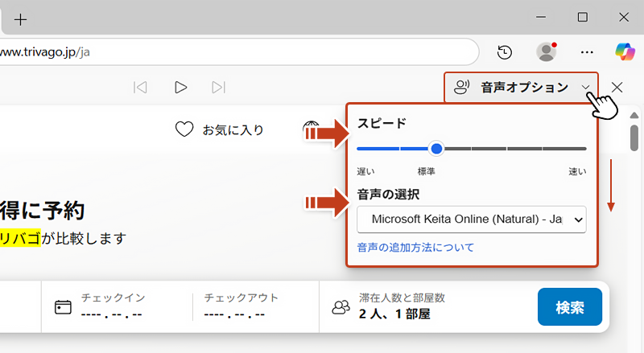This screenshot has height=353, width=644.
Task: Maximize the browser window
Action: click(582, 17)
